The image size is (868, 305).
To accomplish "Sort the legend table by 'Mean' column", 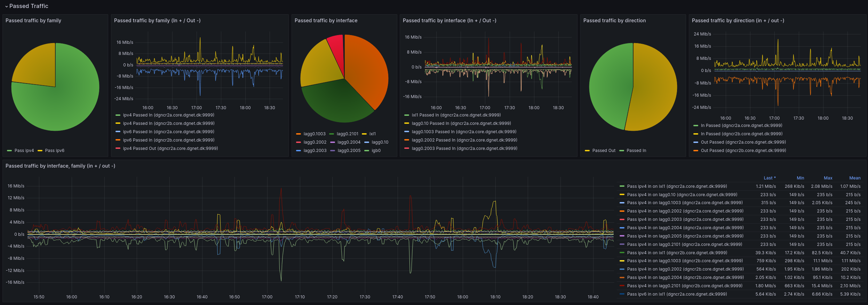I will coord(855,178).
